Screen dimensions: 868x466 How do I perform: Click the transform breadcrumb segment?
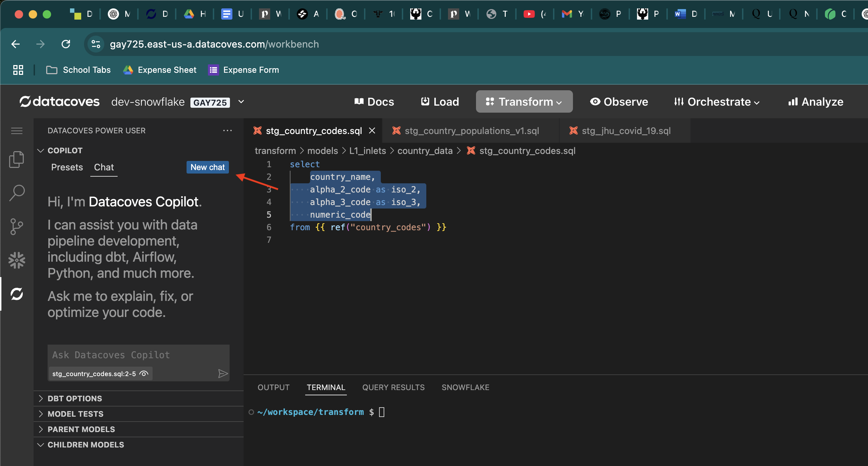[x=275, y=151]
